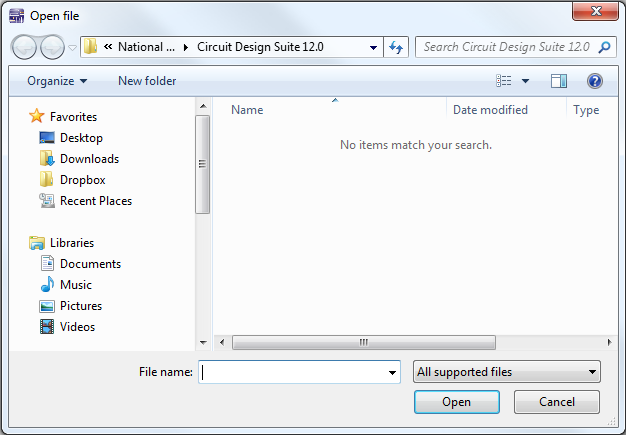Click the Open button
Screen dimensions: 626x435
457,402
